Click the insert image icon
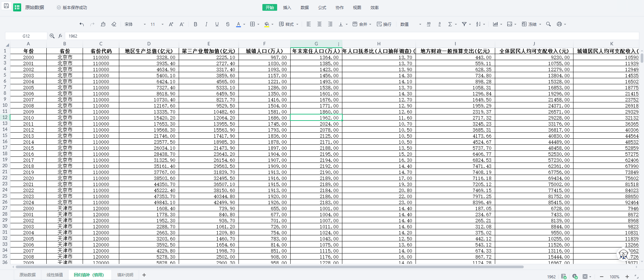The image size is (644, 280). tap(510, 24)
